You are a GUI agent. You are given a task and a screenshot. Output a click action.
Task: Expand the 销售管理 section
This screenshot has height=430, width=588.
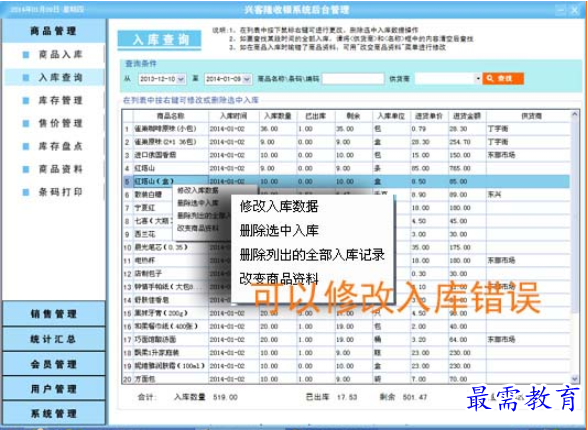(54, 313)
